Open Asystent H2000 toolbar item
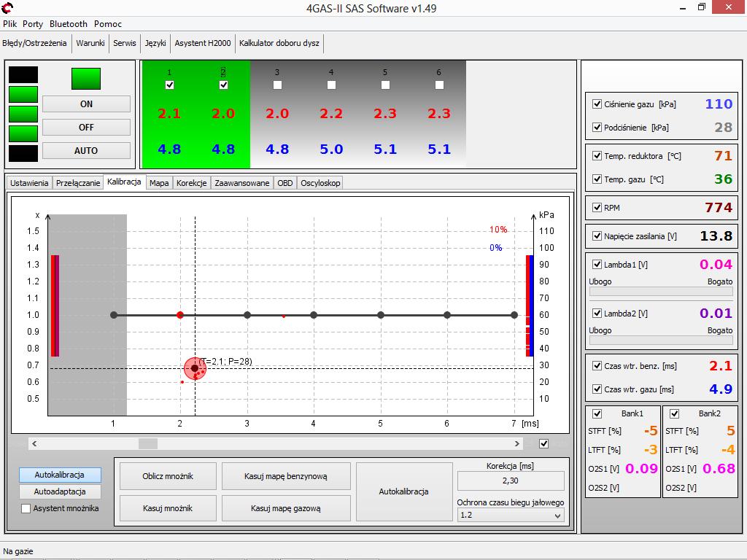Image resolution: width=747 pixels, height=560 pixels. 203,43
